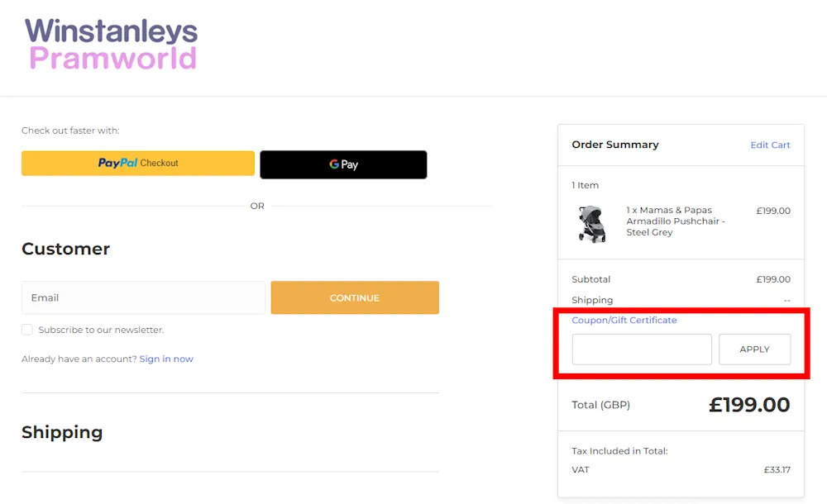Choose the Google Pay button
The image size is (827, 504).
tap(343, 164)
